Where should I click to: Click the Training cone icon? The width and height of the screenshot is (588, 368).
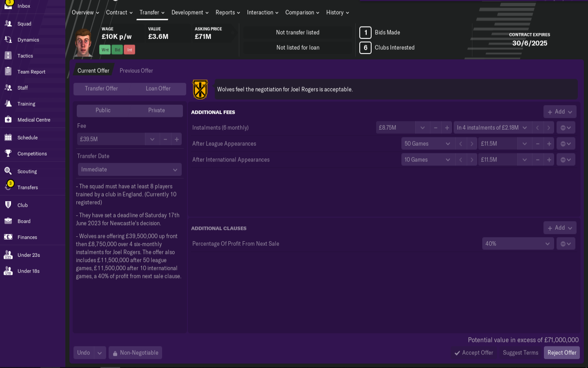[x=8, y=104]
